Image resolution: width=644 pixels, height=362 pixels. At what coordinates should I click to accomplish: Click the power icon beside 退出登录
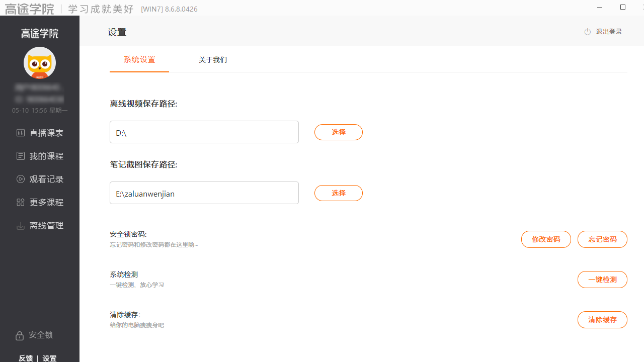(x=587, y=31)
